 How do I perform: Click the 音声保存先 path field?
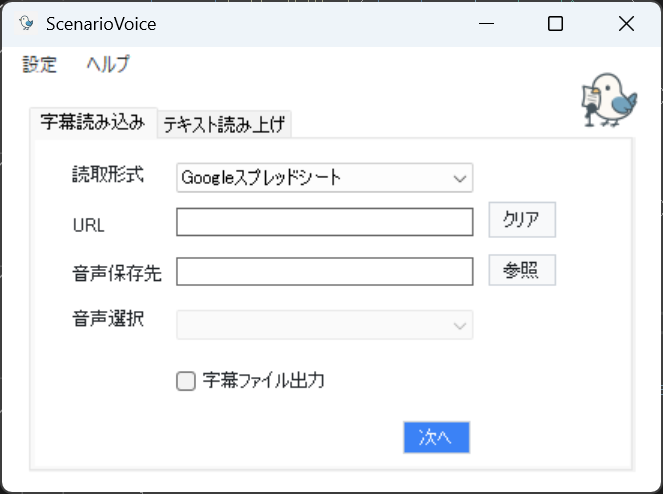(324, 271)
